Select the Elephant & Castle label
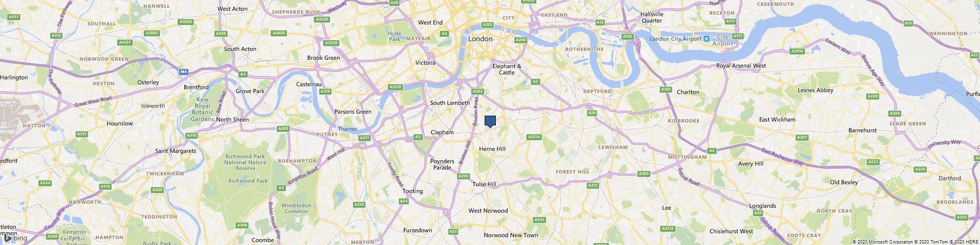Image resolution: width=980 pixels, height=245 pixels. (507, 69)
